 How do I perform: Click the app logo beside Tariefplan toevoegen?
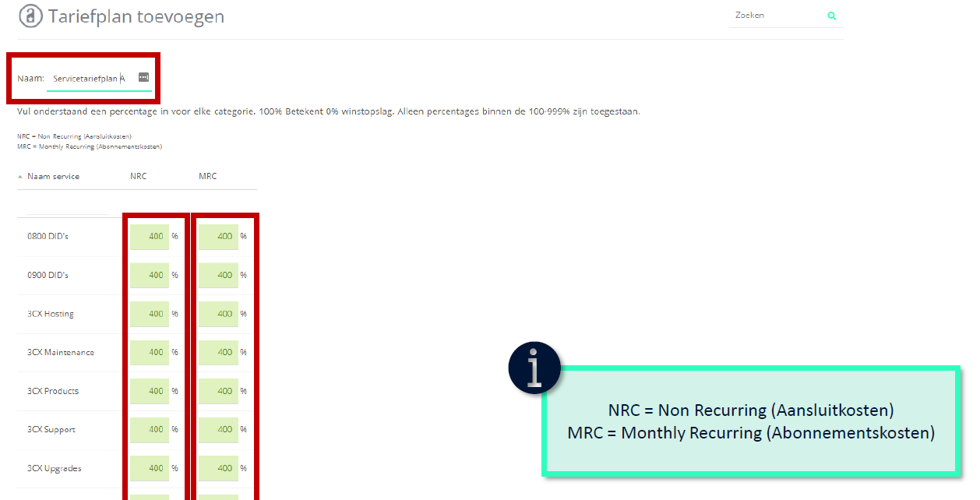(30, 16)
